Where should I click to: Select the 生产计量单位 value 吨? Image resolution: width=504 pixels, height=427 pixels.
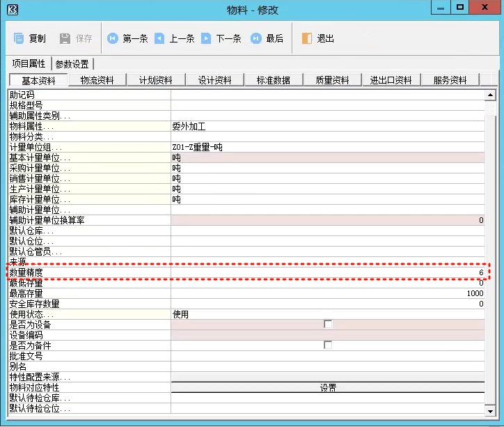click(328, 189)
